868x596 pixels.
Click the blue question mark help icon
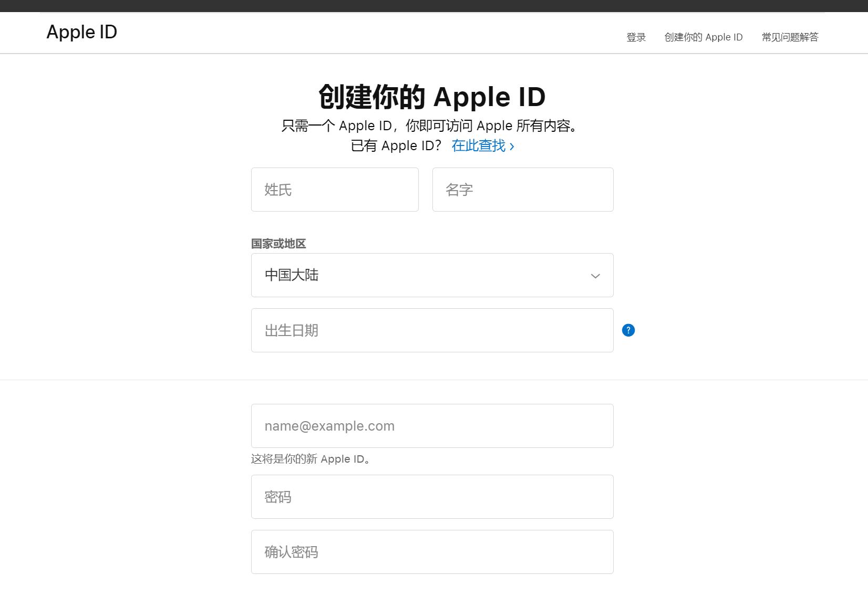pos(628,330)
